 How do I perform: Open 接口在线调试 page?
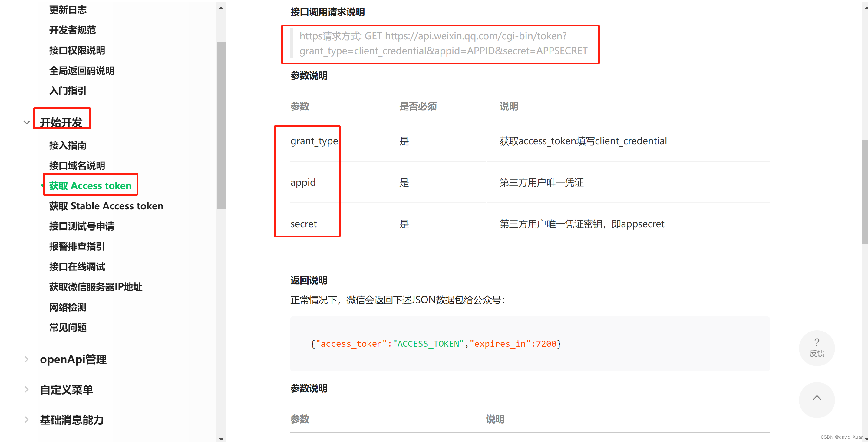77,267
